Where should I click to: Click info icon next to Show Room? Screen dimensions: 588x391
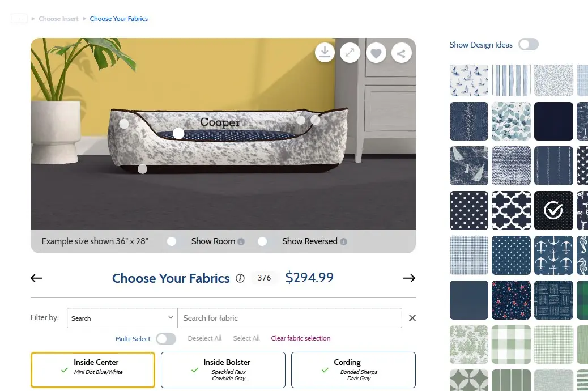241,241
